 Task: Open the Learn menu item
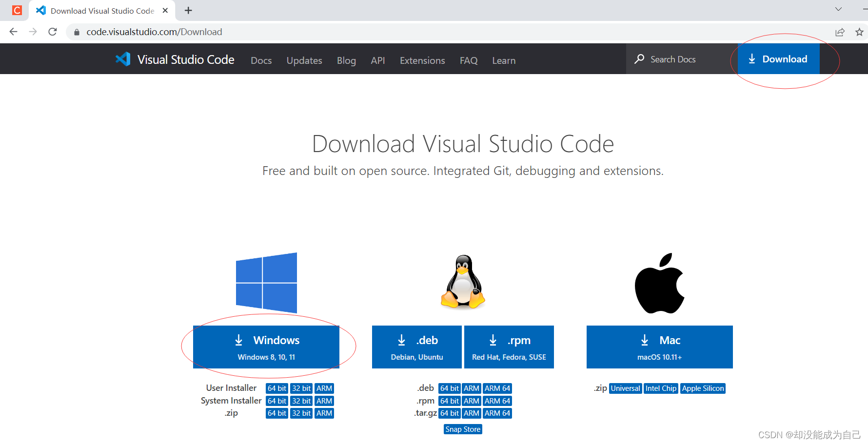[504, 60]
